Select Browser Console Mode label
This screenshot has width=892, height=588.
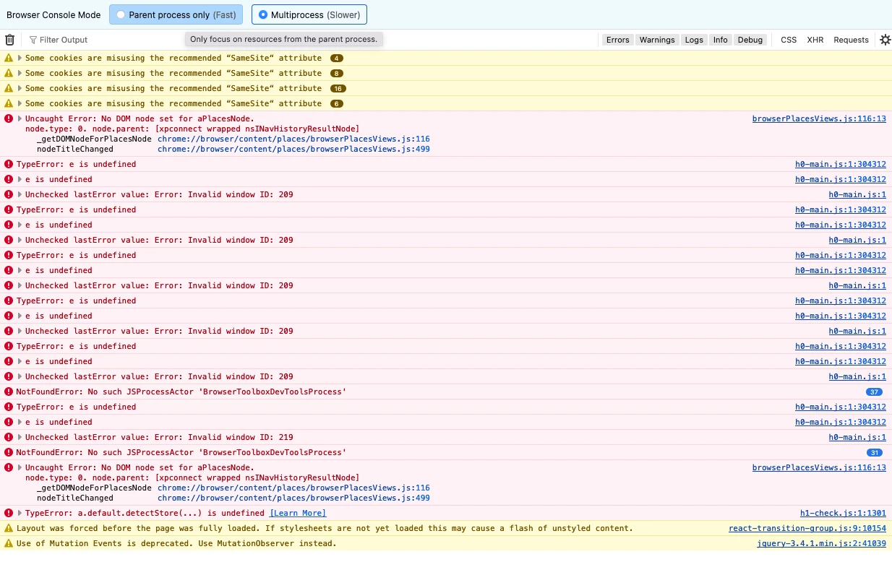pos(53,15)
